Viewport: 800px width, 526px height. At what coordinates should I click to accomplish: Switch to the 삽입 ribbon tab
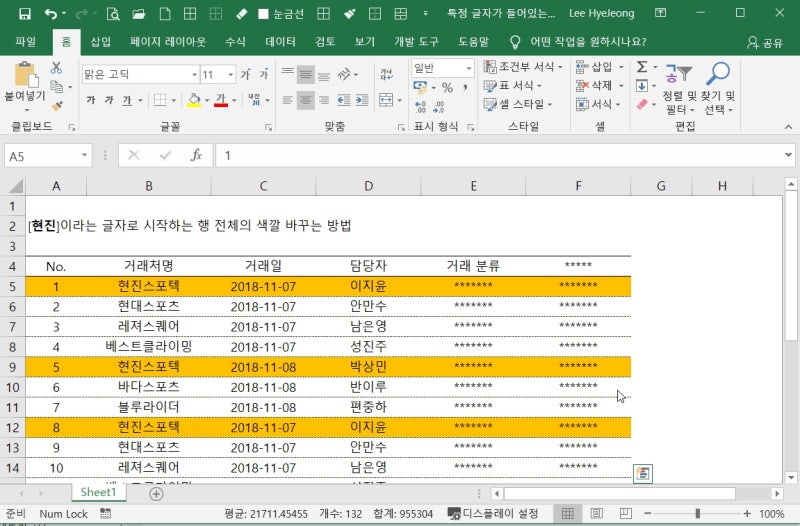click(x=101, y=42)
